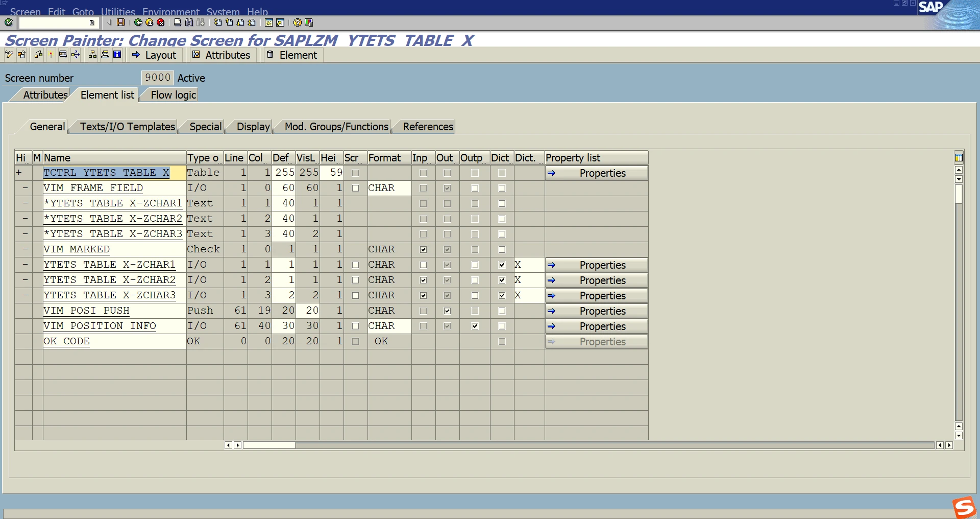Click the Attributes toolbar button
The width and height of the screenshot is (980, 519).
tap(222, 55)
